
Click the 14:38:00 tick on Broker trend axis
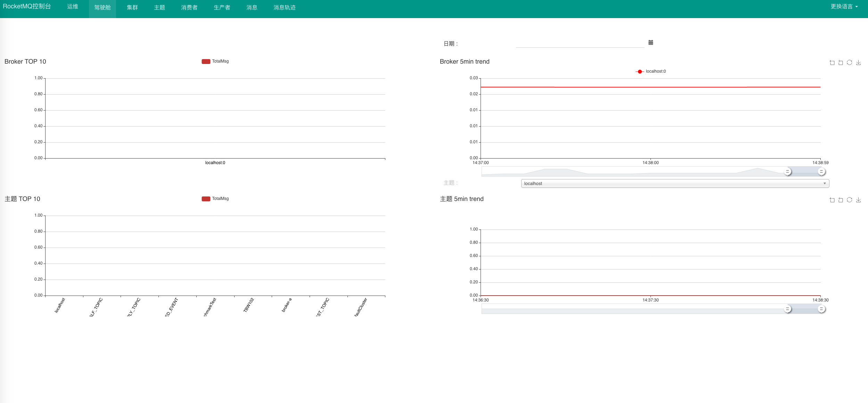[650, 163]
